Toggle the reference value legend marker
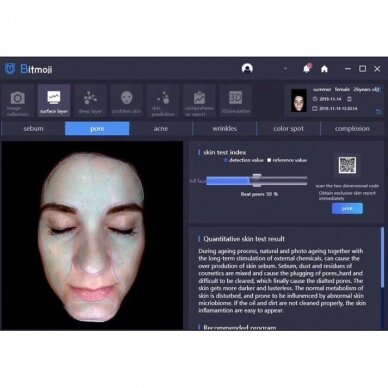 pos(269,160)
